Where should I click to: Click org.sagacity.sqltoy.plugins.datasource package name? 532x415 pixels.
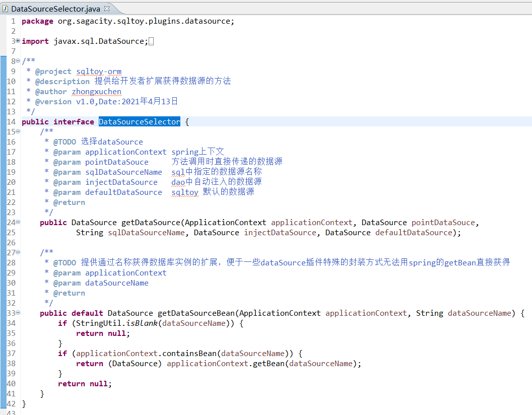point(144,21)
